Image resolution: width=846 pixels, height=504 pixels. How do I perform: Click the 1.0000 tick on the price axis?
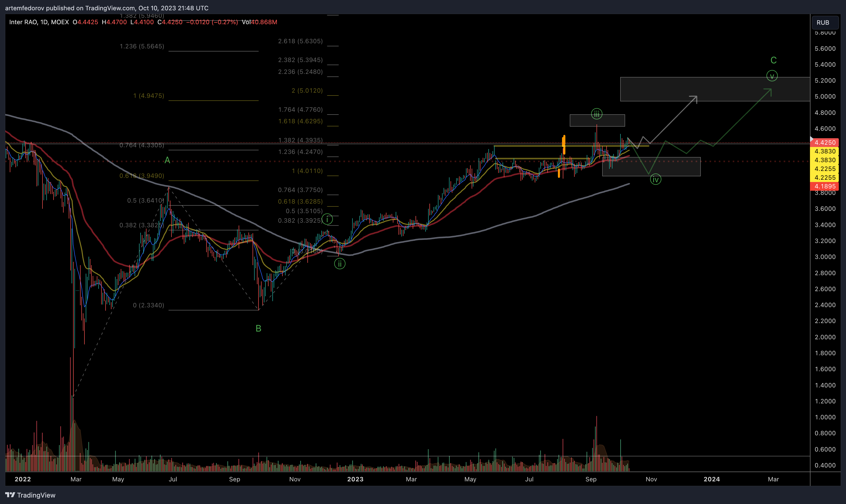(825, 417)
